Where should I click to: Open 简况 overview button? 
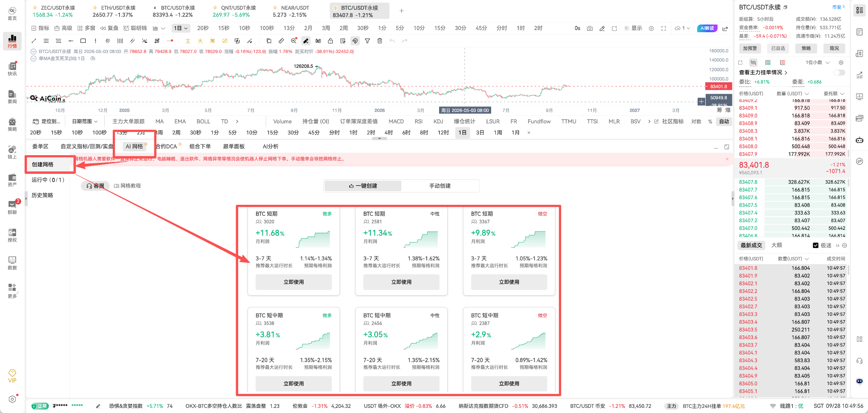tap(834, 48)
